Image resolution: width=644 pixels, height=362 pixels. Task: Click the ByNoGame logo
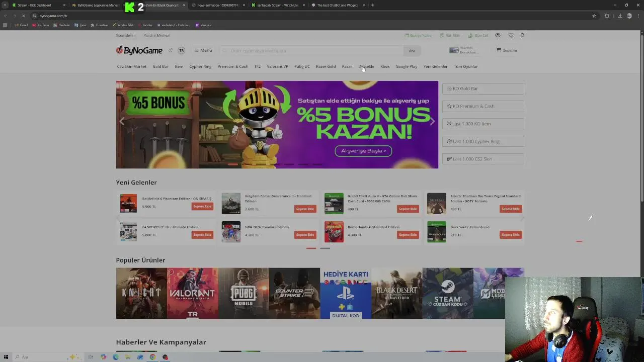point(139,50)
